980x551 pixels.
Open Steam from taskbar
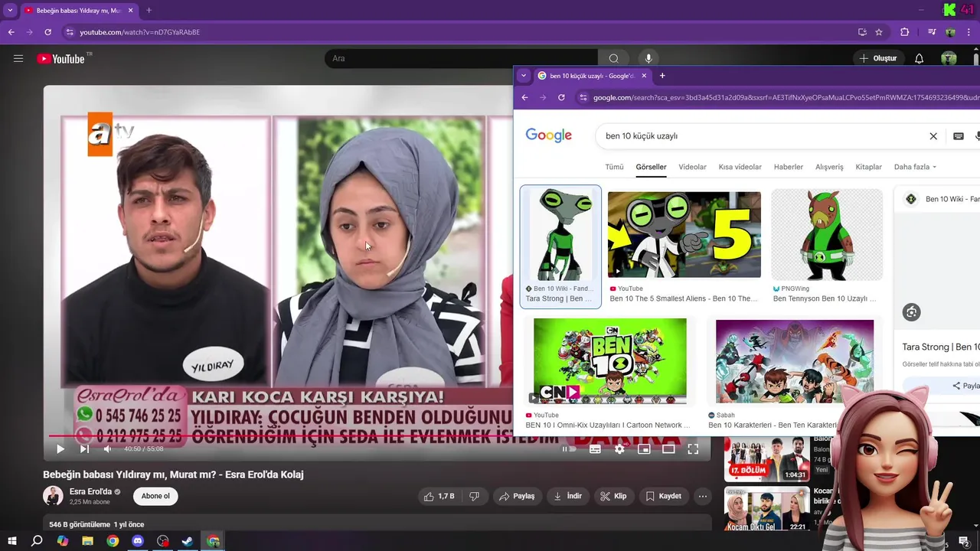(x=188, y=541)
